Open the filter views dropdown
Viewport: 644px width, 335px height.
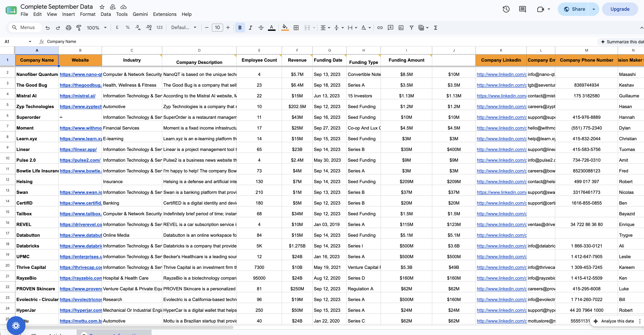pyautogui.click(x=427, y=27)
